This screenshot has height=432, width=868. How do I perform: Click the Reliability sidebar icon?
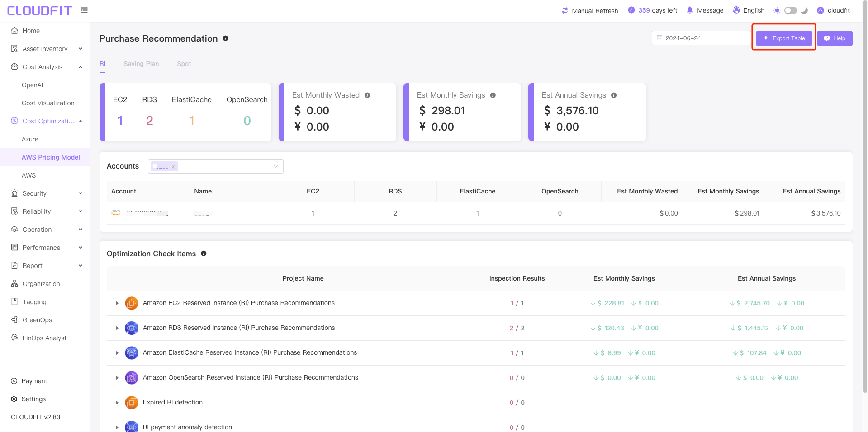coord(14,211)
